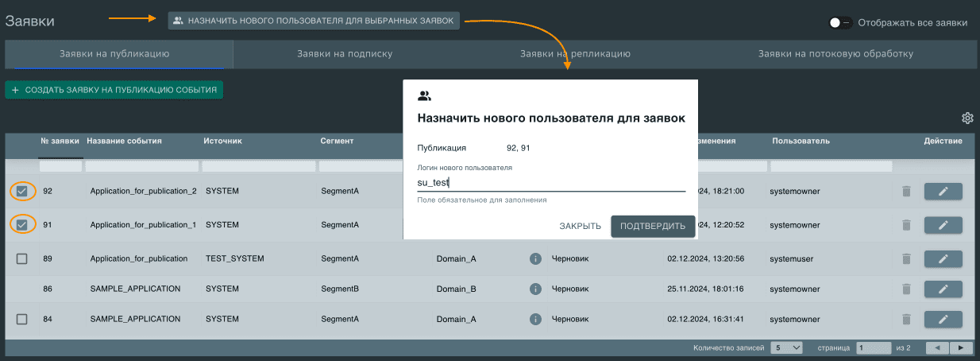Click 'Назначить нового пользователя для выбранных заявок'

pos(314,21)
